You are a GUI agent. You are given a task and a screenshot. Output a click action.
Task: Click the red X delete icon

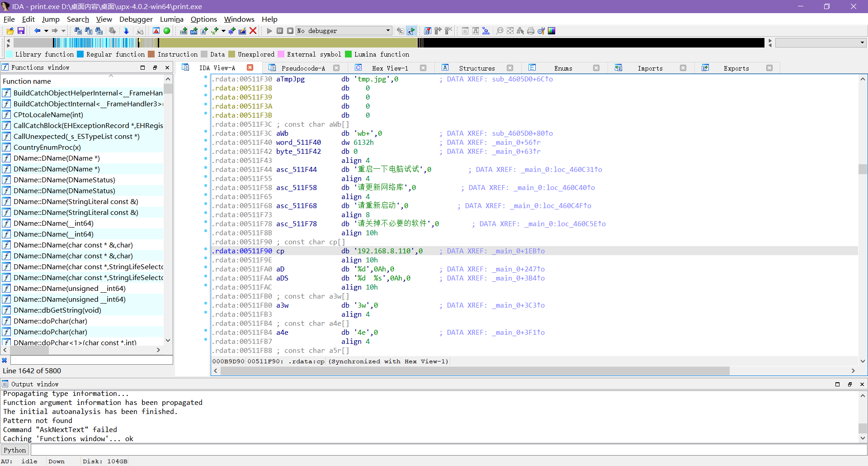[x=253, y=31]
